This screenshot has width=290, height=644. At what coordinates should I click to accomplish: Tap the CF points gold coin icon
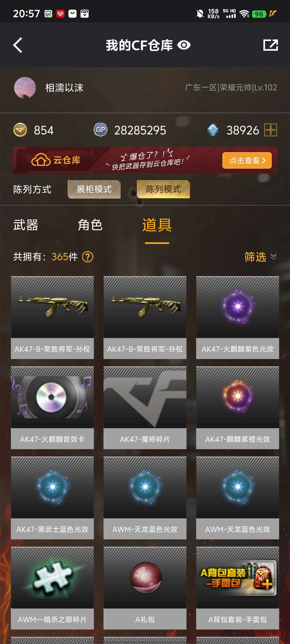click(x=20, y=130)
